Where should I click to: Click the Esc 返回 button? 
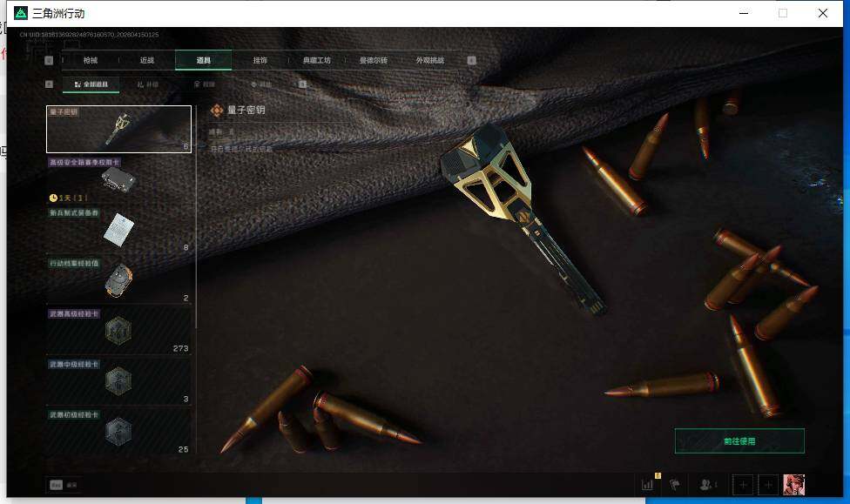[64, 485]
